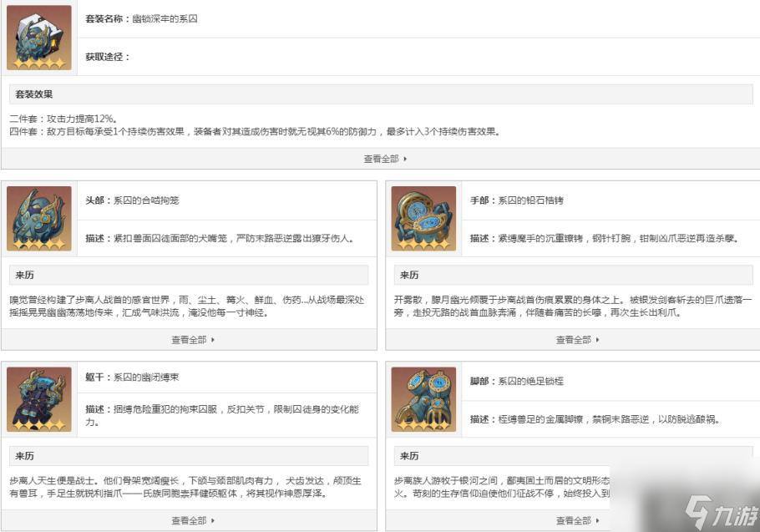Click the 获取途径 label
Screen dimensions: 760x532
point(108,57)
